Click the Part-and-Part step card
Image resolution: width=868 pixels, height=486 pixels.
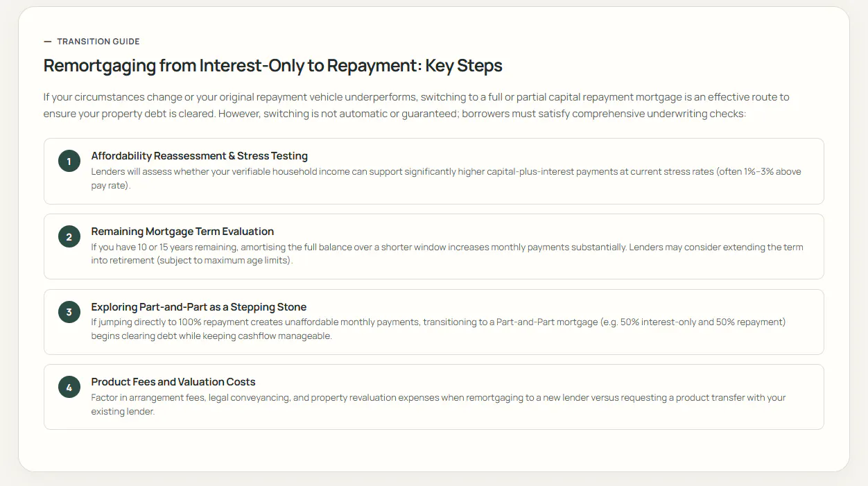(x=434, y=322)
